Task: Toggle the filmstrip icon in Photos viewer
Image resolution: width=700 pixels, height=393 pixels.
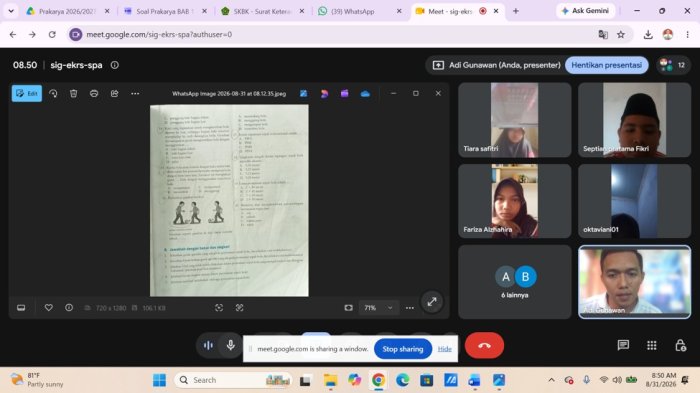Action: point(21,308)
